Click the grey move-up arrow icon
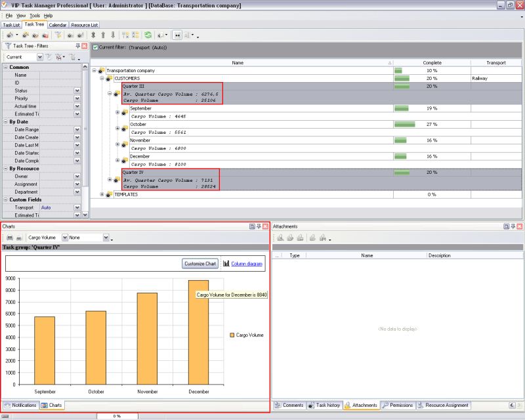The height and width of the screenshot is (420, 525). (x=103, y=35)
